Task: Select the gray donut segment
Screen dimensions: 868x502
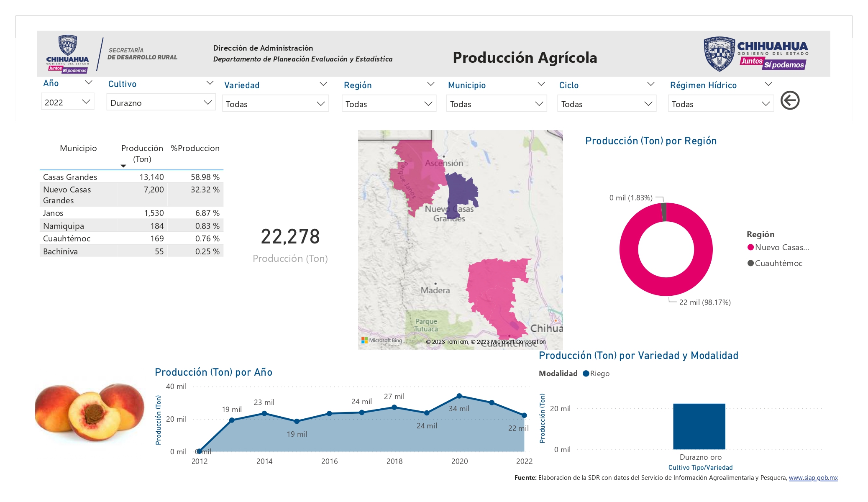Action: (x=663, y=212)
